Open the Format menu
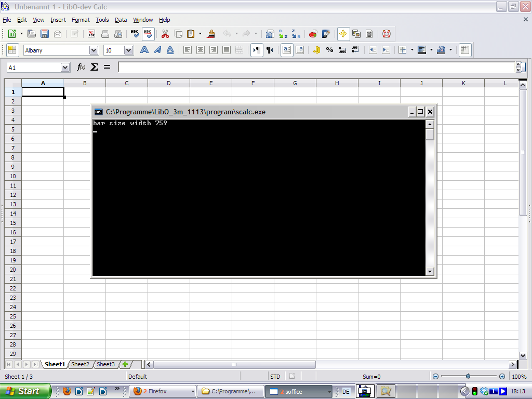The width and height of the screenshot is (532, 399). [x=81, y=20]
